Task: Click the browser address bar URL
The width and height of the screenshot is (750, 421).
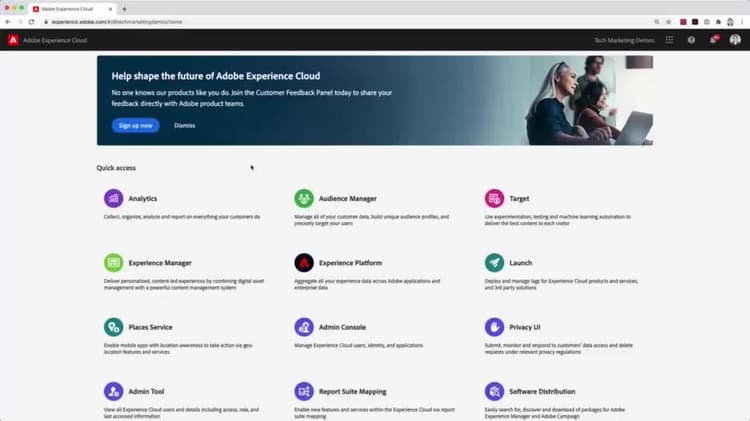Action: tap(117, 22)
